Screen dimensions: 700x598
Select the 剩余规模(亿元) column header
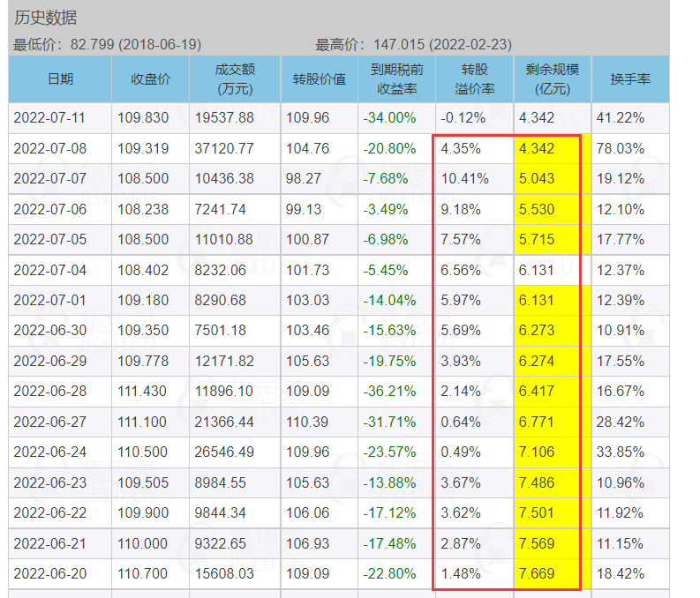click(x=553, y=79)
